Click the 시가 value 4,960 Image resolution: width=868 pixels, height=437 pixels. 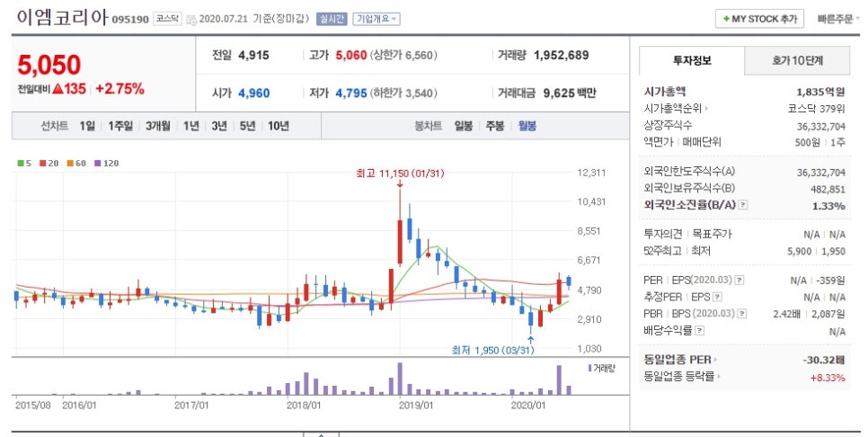253,93
